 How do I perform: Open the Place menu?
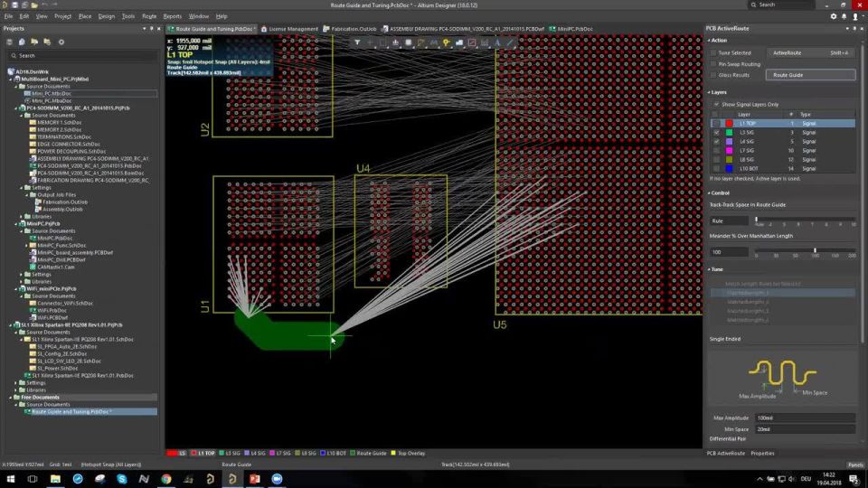coord(85,16)
